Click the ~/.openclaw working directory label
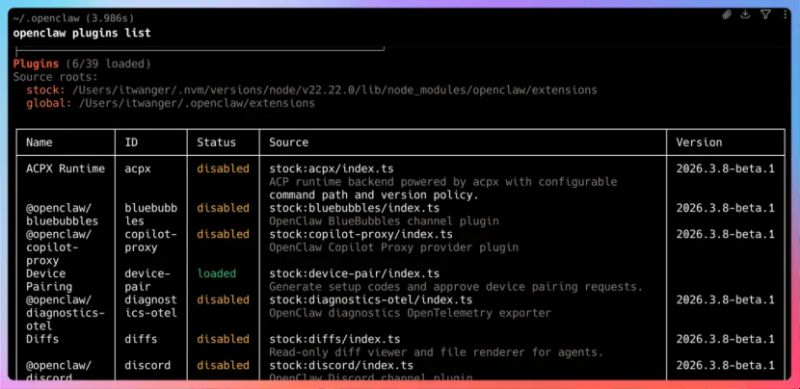Screen dimensions: 800x389 tap(46, 18)
